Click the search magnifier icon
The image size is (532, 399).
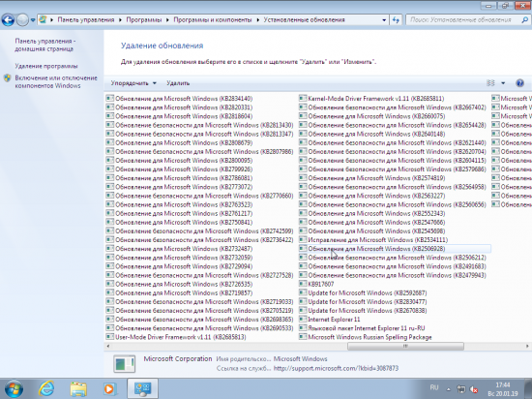click(524, 20)
